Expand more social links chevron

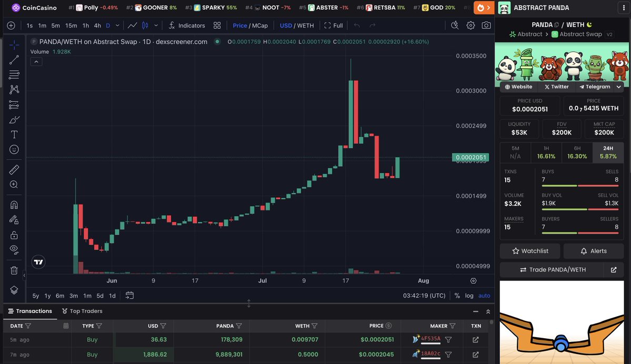coord(618,86)
